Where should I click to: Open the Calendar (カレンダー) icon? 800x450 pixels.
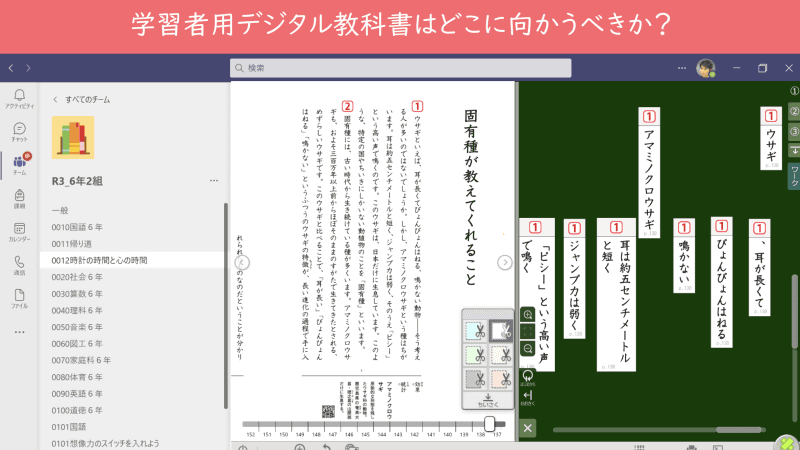coord(19,232)
